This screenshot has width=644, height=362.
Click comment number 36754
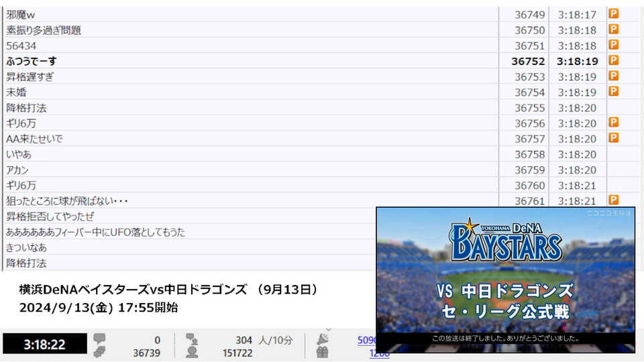529,93
